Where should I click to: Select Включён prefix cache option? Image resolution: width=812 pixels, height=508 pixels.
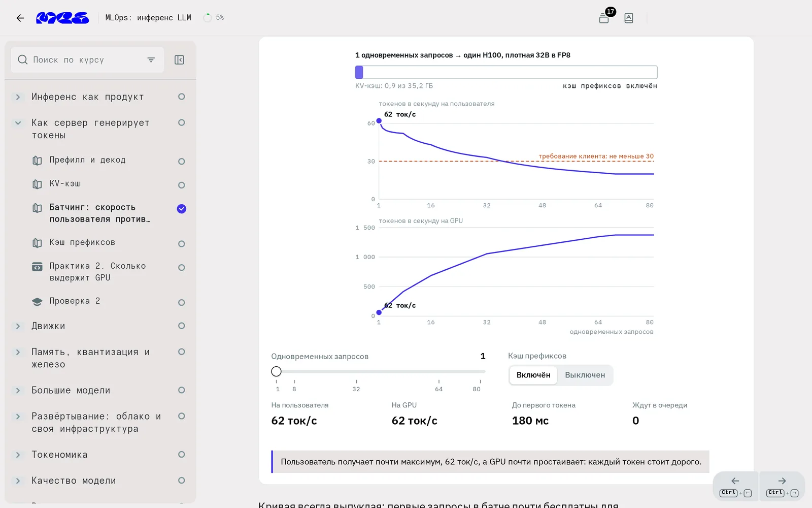(533, 375)
